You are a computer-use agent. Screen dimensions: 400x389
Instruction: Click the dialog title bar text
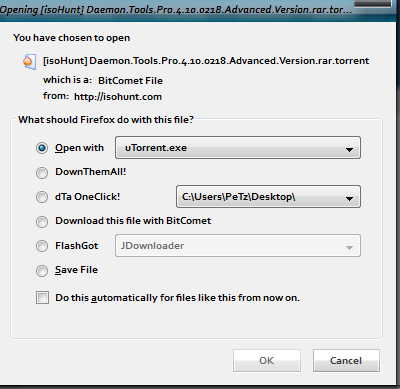[x=176, y=10]
